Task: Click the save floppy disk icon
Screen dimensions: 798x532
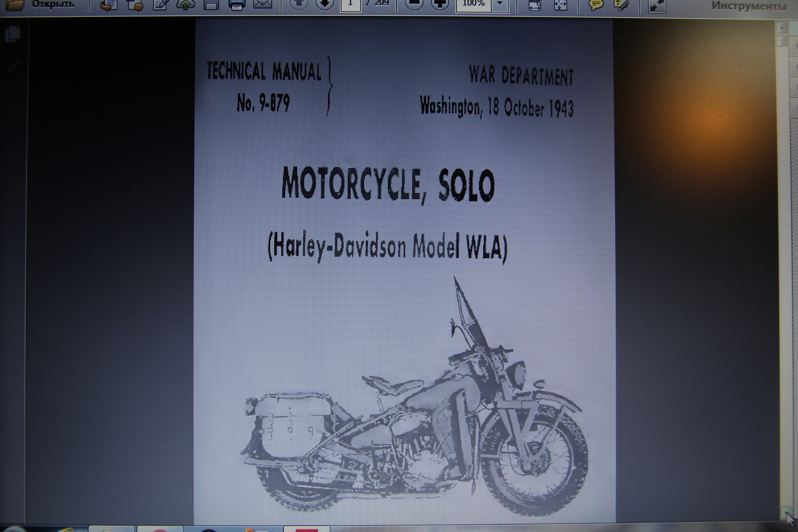Action: click(x=211, y=5)
